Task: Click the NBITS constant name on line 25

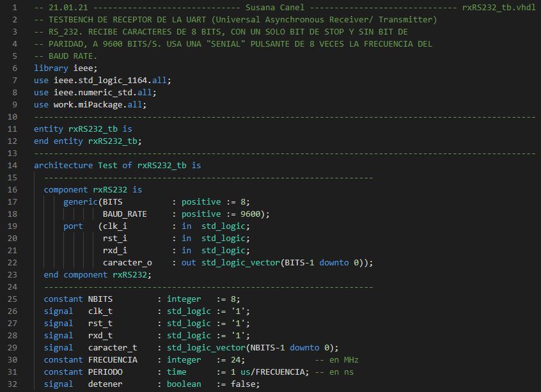Action: click(100, 299)
